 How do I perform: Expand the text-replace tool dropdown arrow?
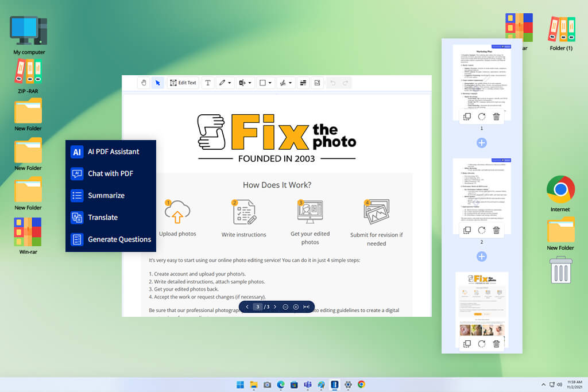point(250,83)
